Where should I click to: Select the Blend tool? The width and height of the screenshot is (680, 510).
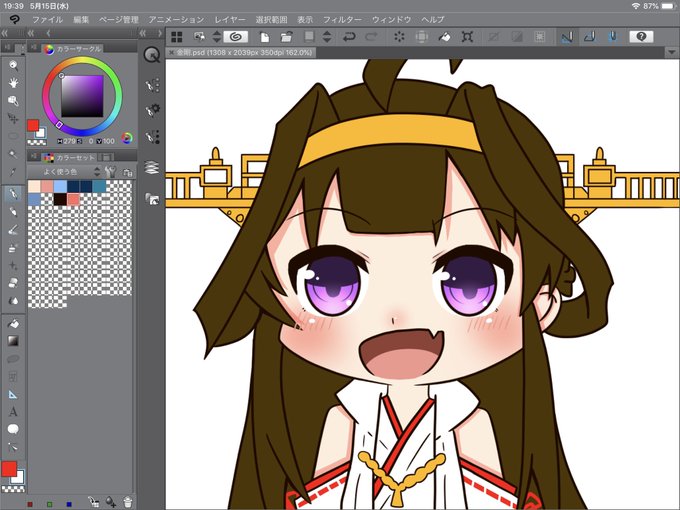(13, 301)
